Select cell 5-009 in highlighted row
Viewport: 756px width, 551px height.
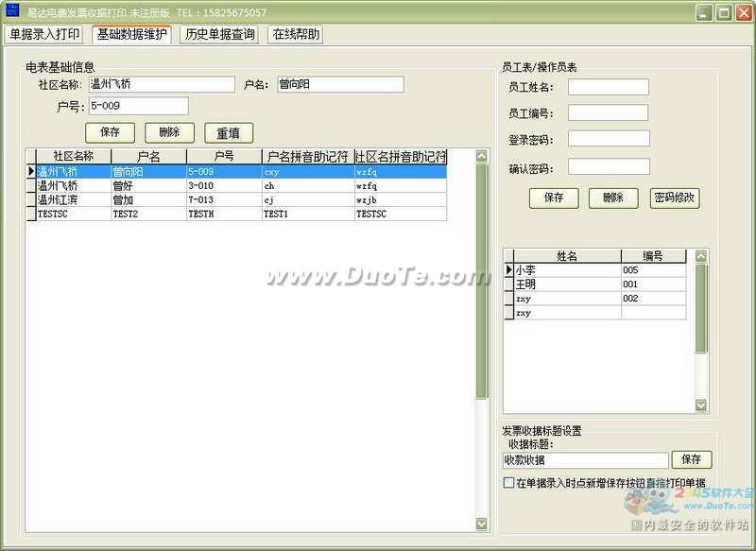pyautogui.click(x=224, y=172)
